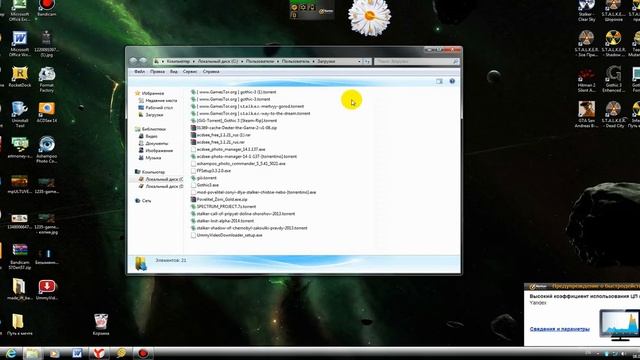
Task: Open Yandex browser from taskbar
Action: (x=98, y=353)
